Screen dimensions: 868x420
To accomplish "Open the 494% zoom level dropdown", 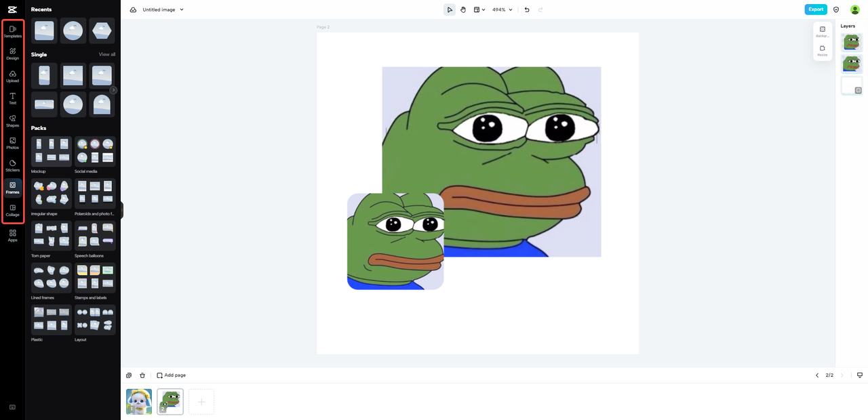I will click(502, 9).
